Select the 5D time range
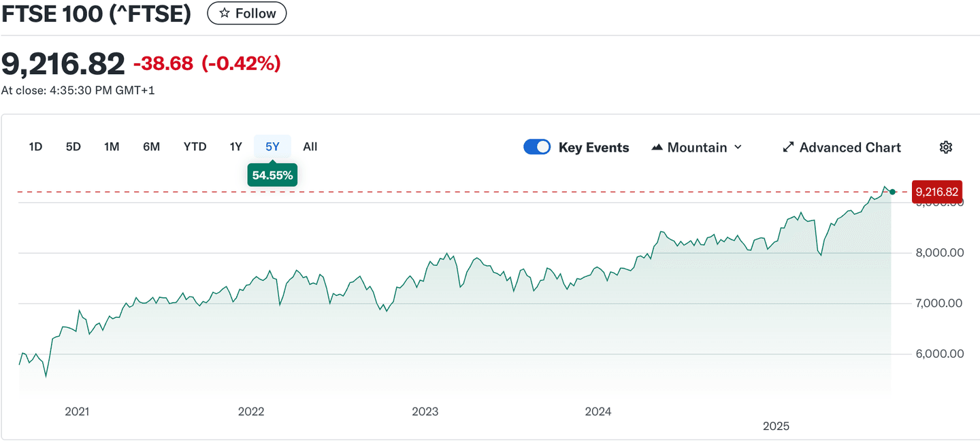Screen dimensions: 980x447 coord(73,147)
